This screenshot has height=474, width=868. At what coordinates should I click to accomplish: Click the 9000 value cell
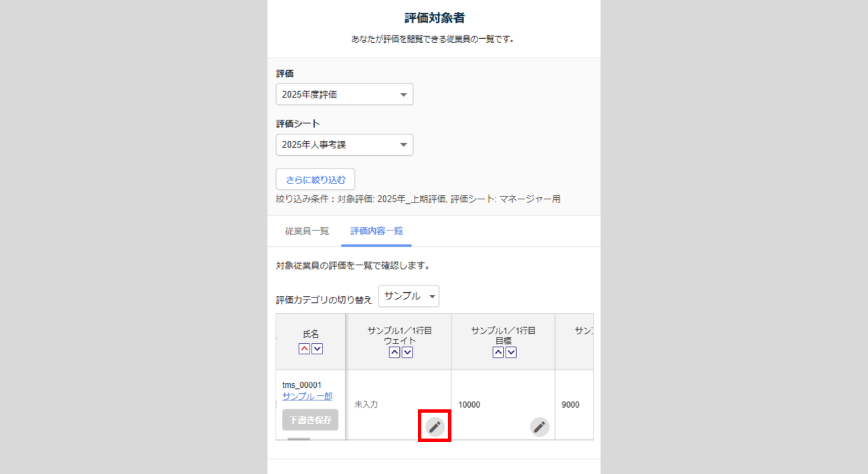[570, 404]
